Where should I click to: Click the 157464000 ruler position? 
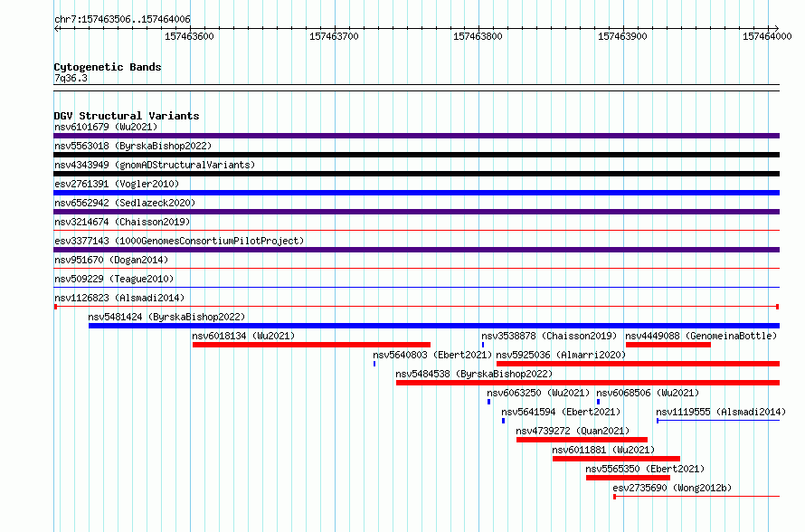tap(768, 36)
